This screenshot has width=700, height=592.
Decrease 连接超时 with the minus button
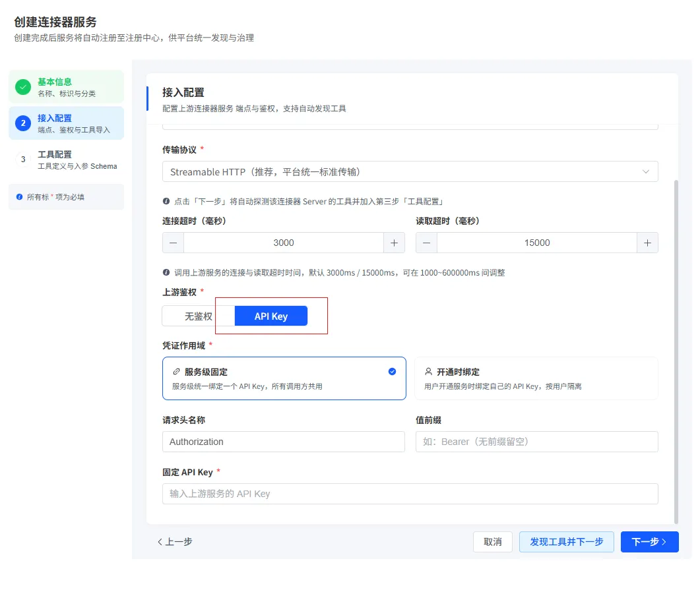(174, 243)
